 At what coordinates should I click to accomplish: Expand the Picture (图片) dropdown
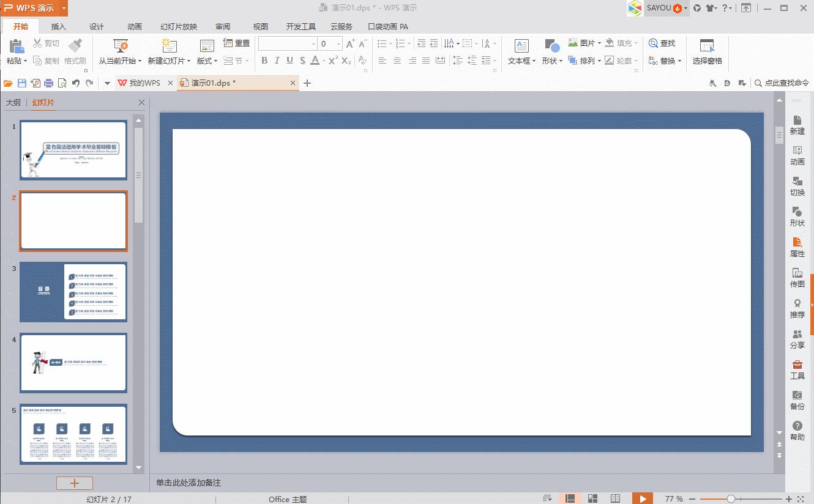599,43
